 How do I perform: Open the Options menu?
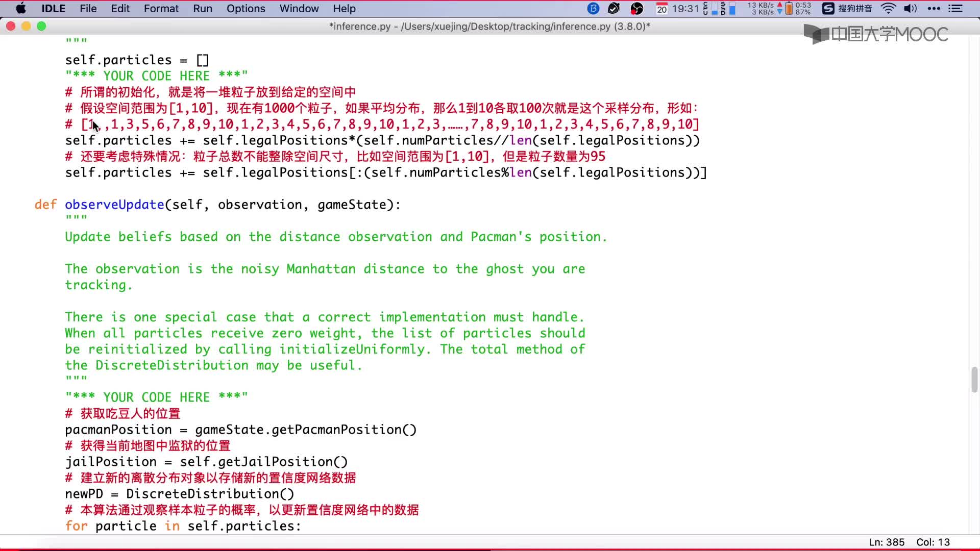[x=246, y=9]
